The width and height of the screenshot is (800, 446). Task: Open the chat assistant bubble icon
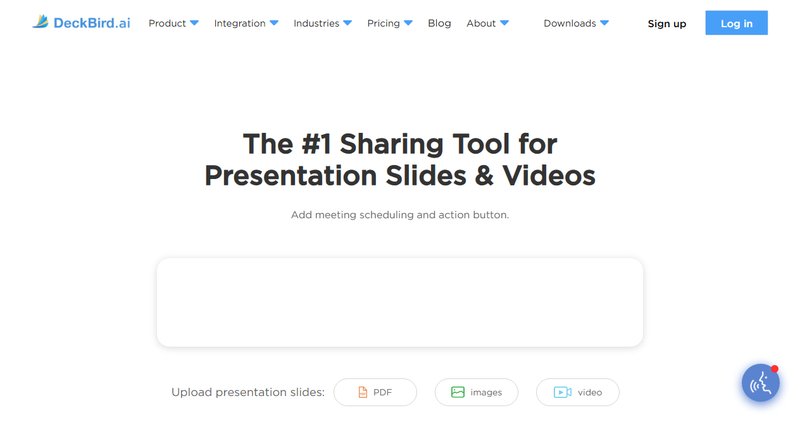760,383
